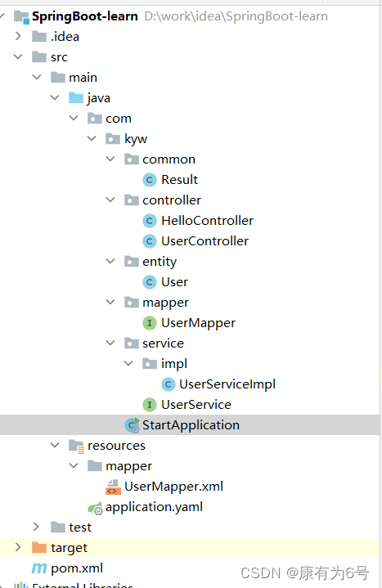This screenshot has width=382, height=588.
Task: Click the orange target folder icon
Action: [x=39, y=548]
